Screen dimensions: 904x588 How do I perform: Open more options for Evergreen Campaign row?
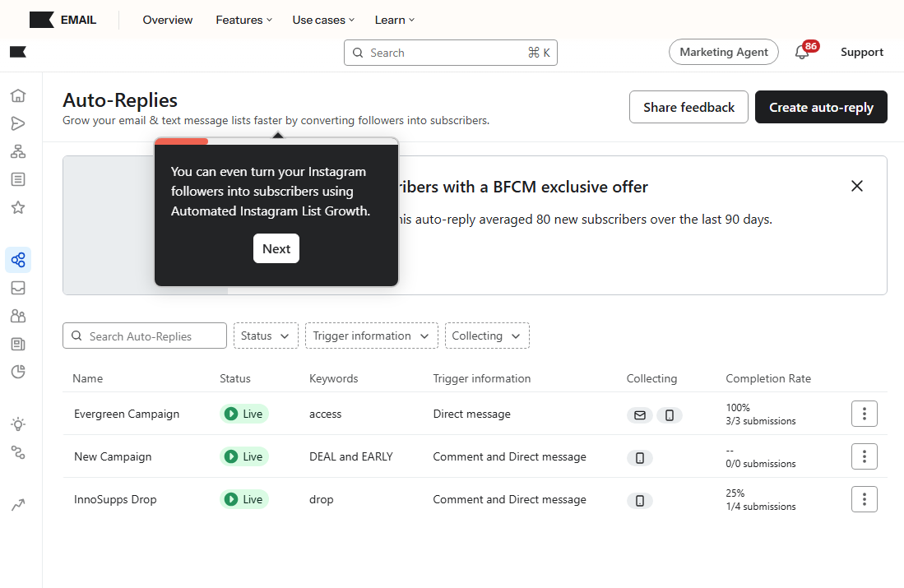click(864, 414)
